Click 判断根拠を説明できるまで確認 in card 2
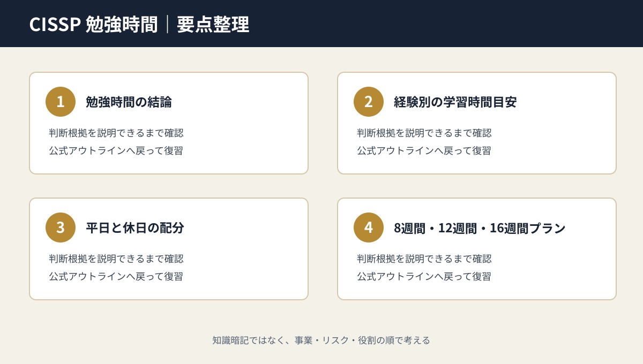Screen dimensions: 643x364 [x=424, y=133]
